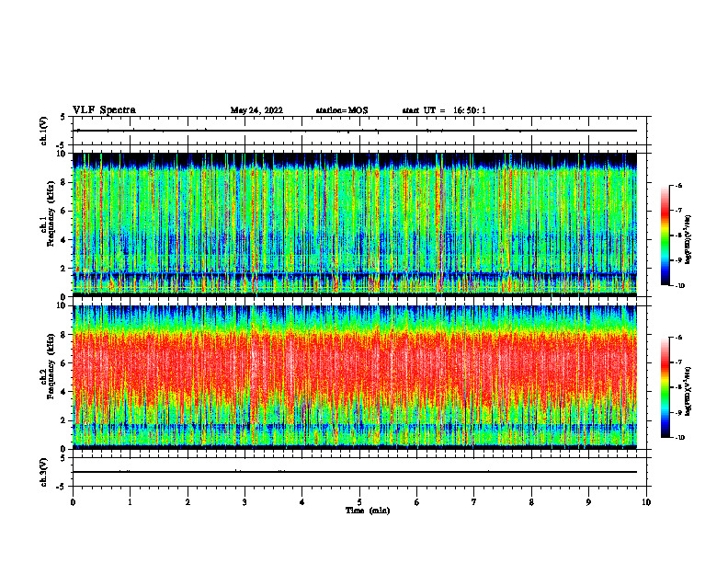Click the 2 kHz tick on ch.1 frequency axis
Viewport: 728px width, 563px height.
[64, 268]
